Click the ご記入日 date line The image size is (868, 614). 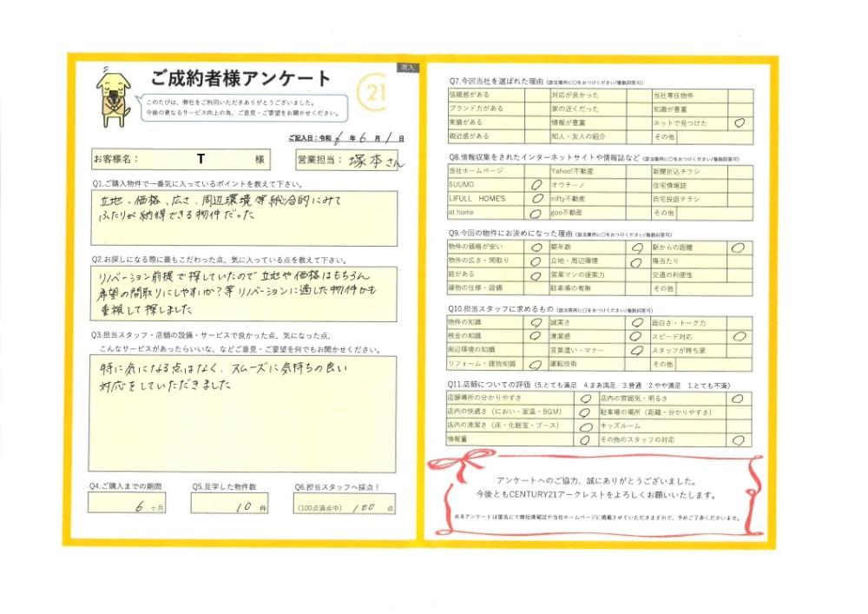coord(346,138)
